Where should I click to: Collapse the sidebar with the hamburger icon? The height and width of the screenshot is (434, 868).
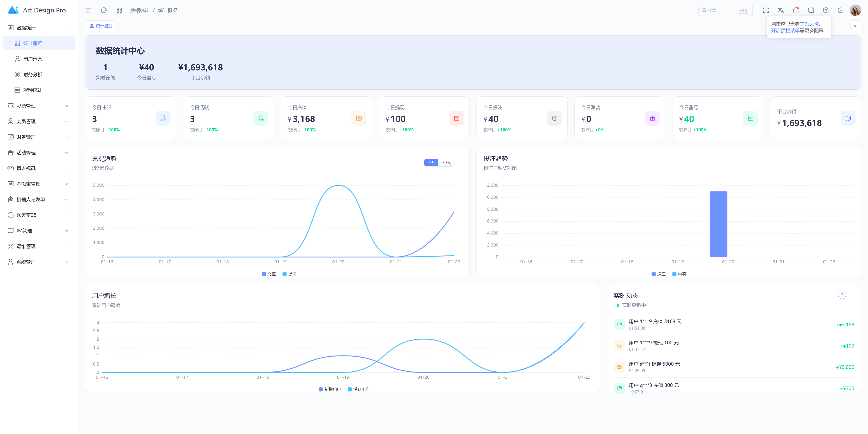point(88,10)
